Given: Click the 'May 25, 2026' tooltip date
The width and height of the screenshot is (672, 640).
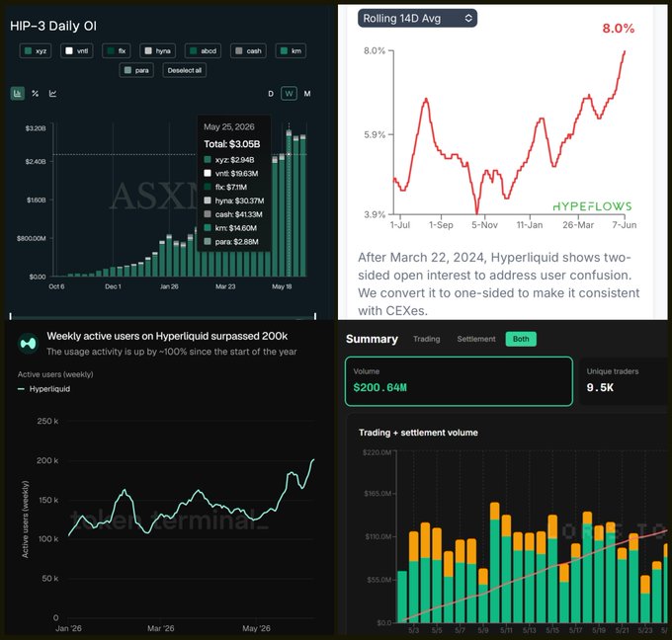Looking at the screenshot, I should coord(229,126).
